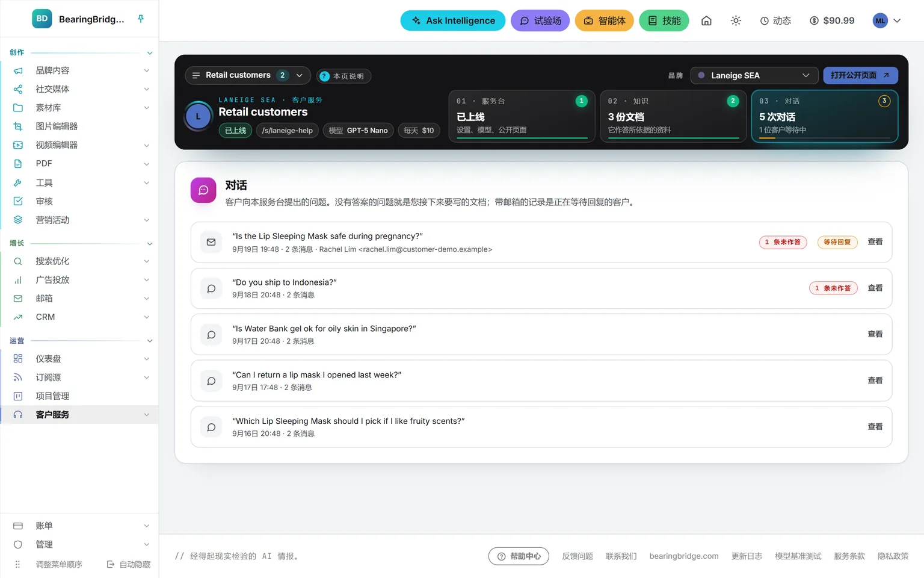Viewport: 924px width, 578px height.
Task: Click 调整菜单顺序 in sidebar footer
Action: click(59, 565)
